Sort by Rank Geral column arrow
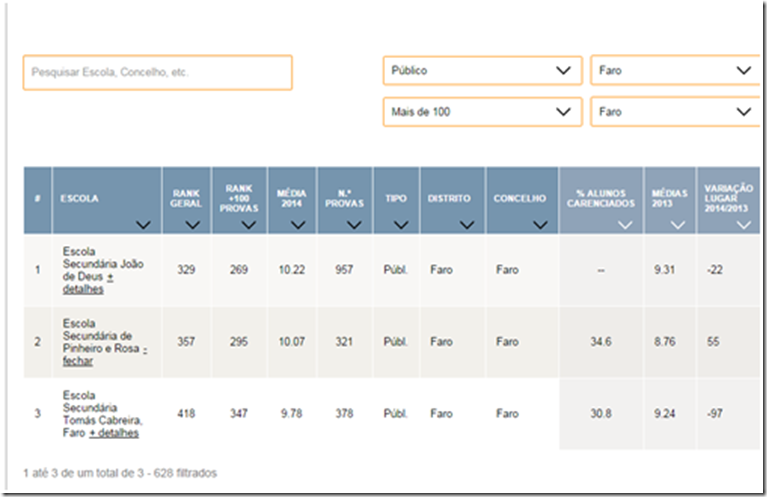The height and width of the screenshot is (497, 767). [x=193, y=225]
